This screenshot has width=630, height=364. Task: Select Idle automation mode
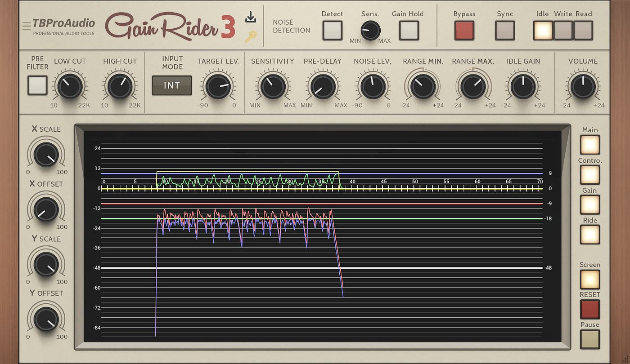tap(543, 31)
